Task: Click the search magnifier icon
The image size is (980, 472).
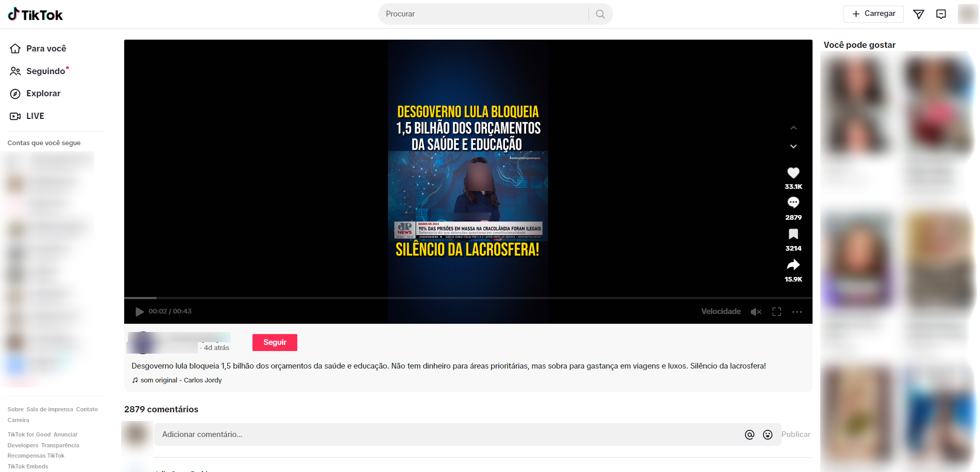Action: 600,14
